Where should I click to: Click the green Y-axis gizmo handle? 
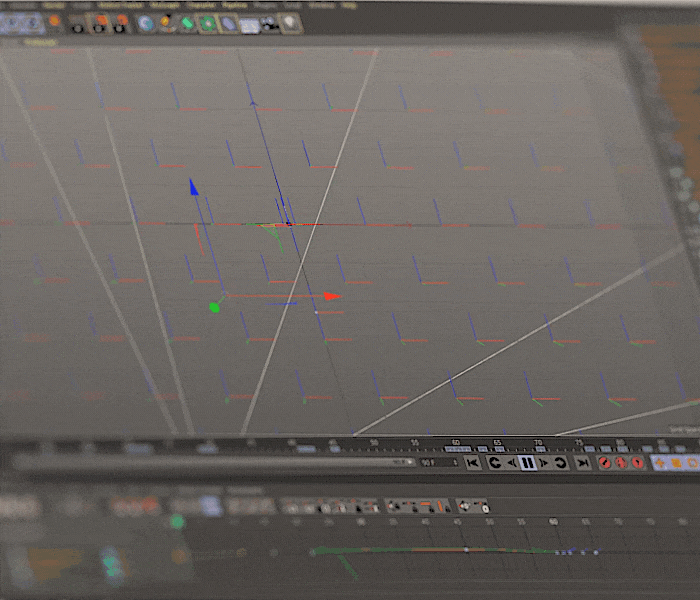coord(214,308)
